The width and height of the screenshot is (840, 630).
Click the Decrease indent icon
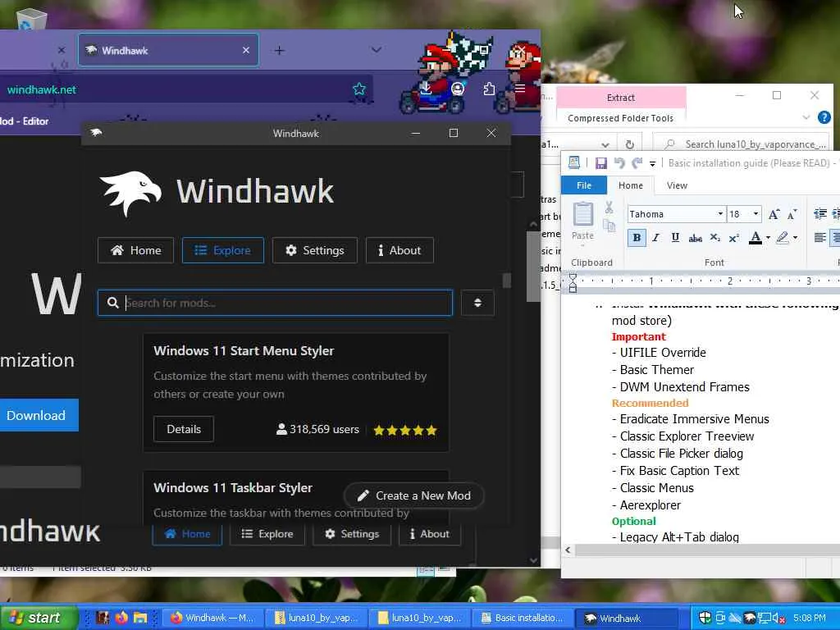point(819,214)
